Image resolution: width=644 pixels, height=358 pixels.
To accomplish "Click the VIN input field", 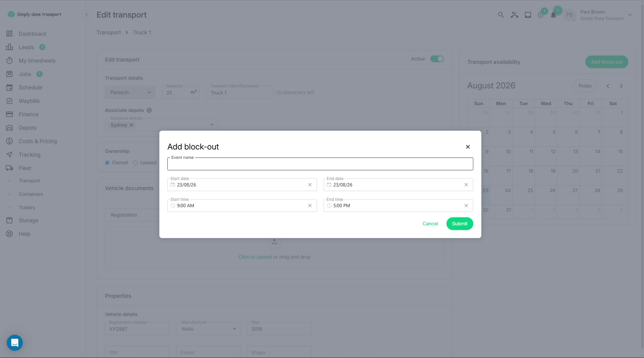I will tap(137, 352).
